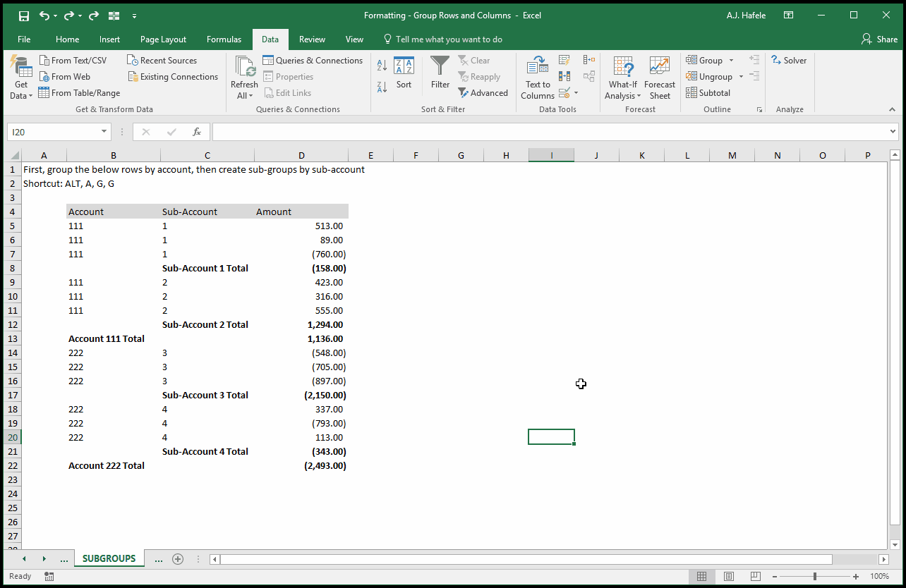Create a Forecast Sheet
Image resolution: width=906 pixels, height=588 pixels.
(660, 78)
